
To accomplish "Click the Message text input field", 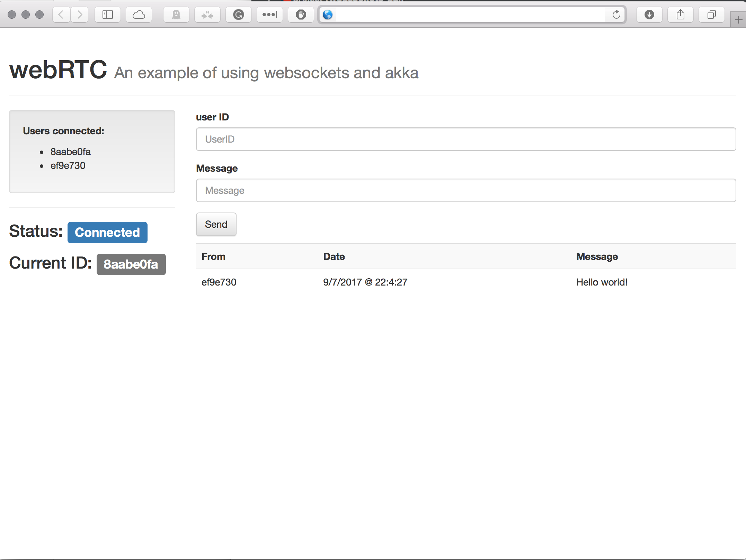I will 466,190.
